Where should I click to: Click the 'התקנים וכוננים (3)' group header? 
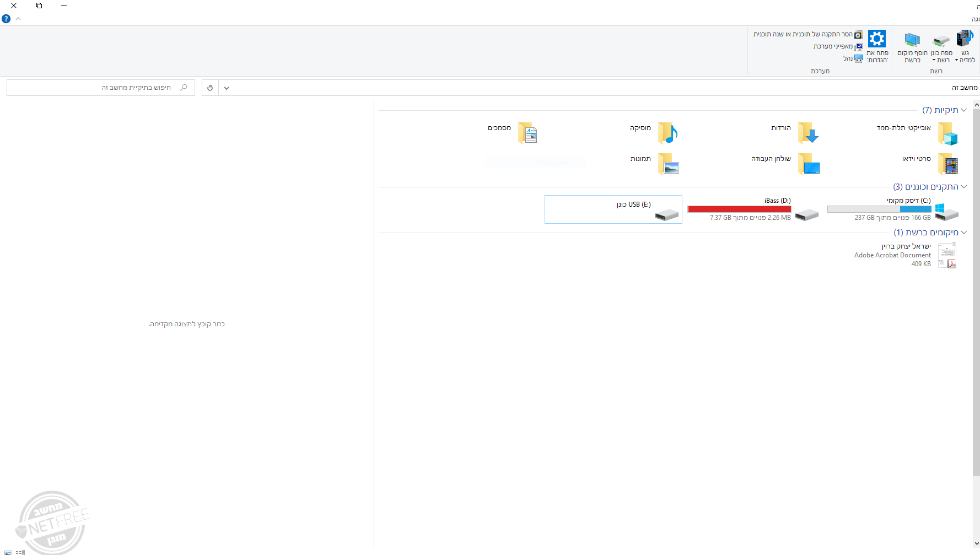pos(925,187)
